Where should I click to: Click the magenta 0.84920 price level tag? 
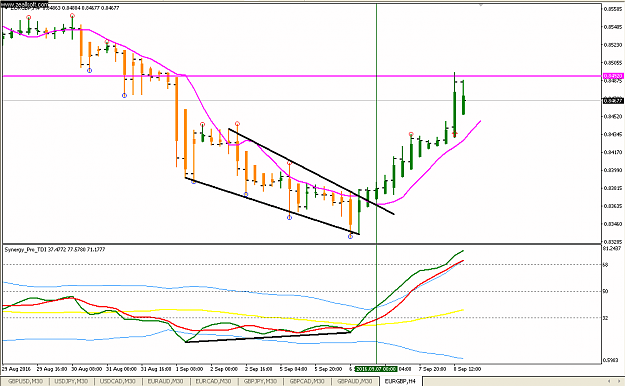613,76
